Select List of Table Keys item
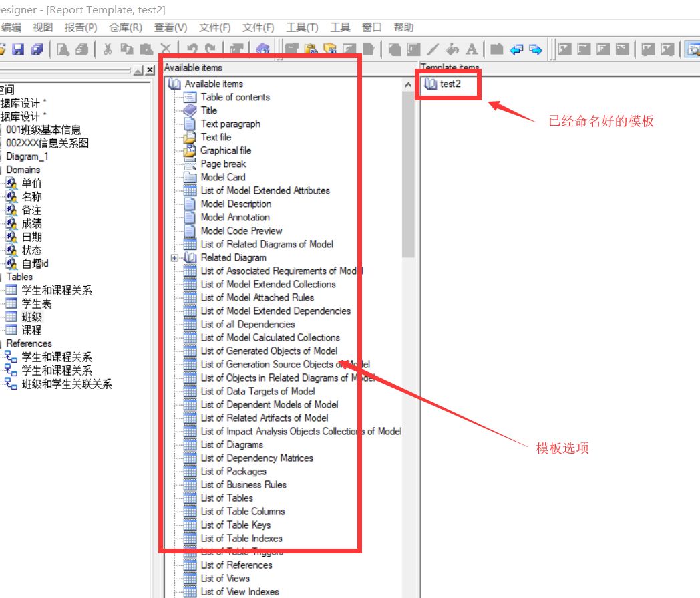 coord(236,525)
